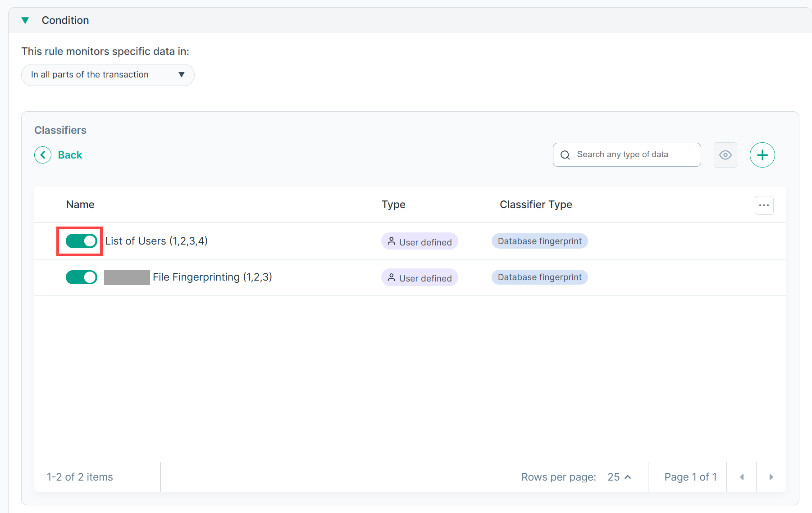Collapse the Condition section triangle

point(25,20)
